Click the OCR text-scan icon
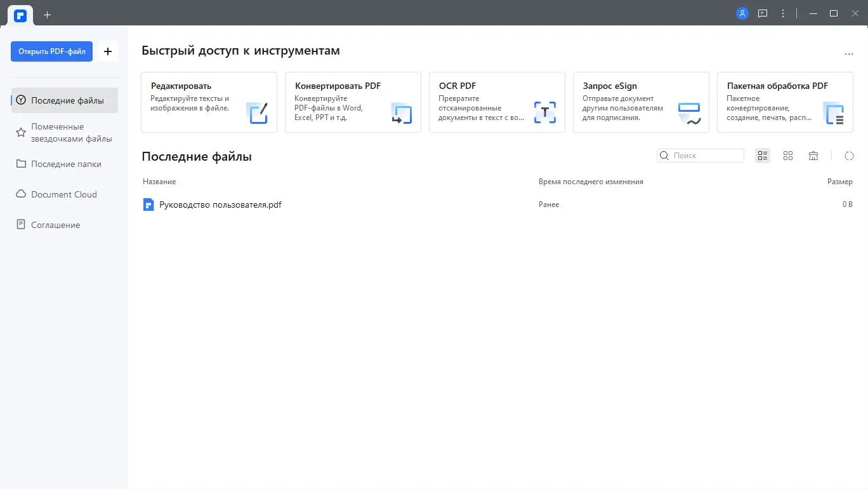Viewport: 868px width, 489px height. [545, 112]
